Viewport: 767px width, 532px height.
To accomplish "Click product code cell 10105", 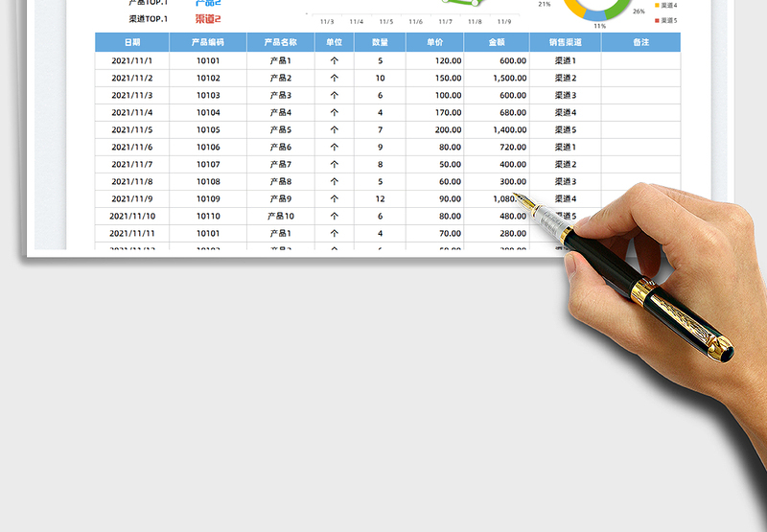I will coord(208,129).
